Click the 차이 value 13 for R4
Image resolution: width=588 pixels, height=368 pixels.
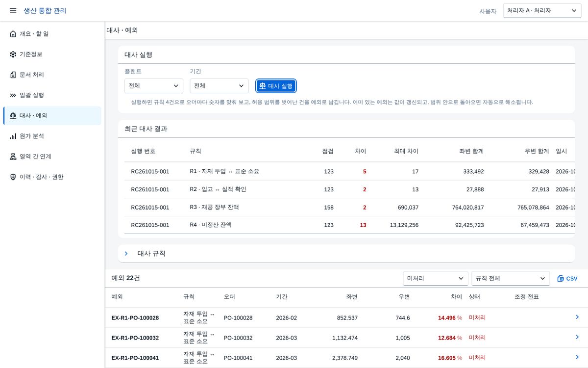[363, 225]
